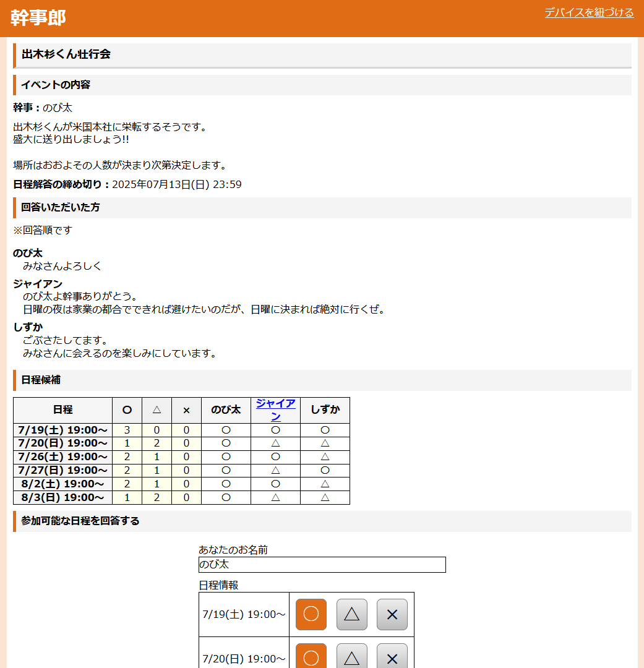This screenshot has width=644, height=668.
Task: Click the のび太 column header in the table
Action: tap(226, 409)
